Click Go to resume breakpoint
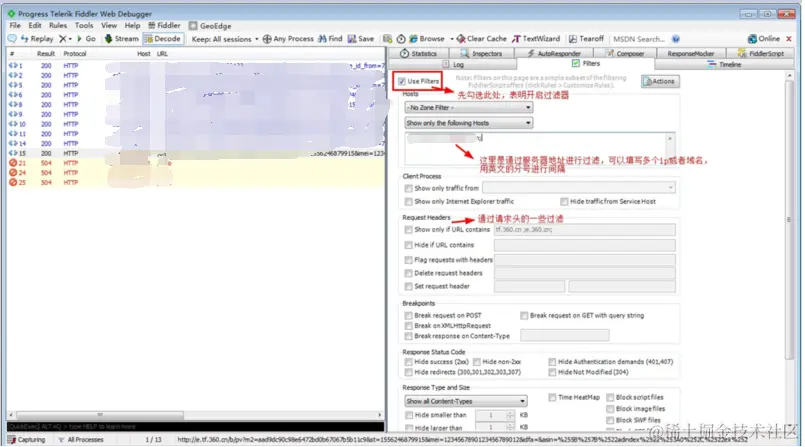 [x=86, y=39]
